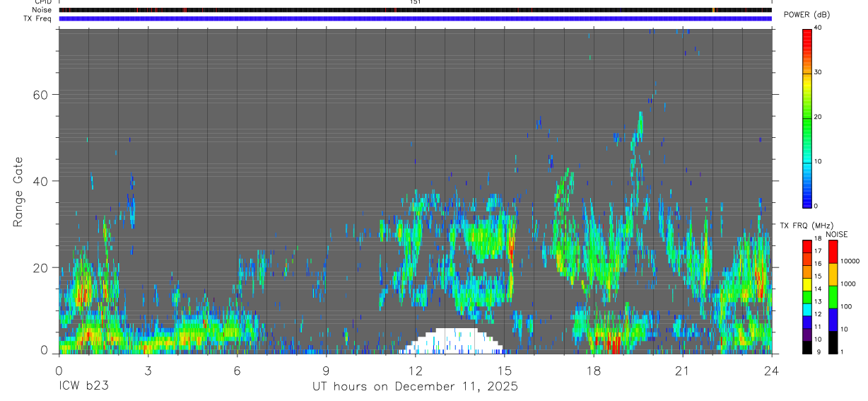Click the 21 tick on the UT axis
Image resolution: width=868 pixels, height=401 pixels.
pos(683,371)
